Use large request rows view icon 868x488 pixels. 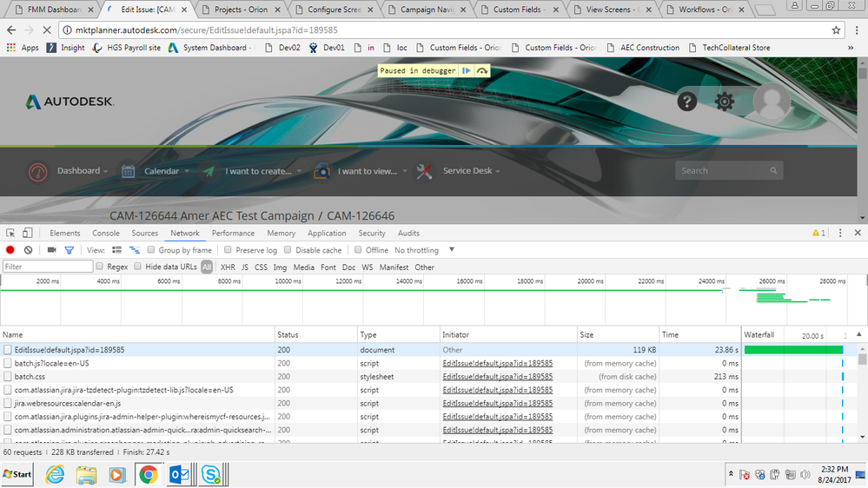tap(116, 250)
